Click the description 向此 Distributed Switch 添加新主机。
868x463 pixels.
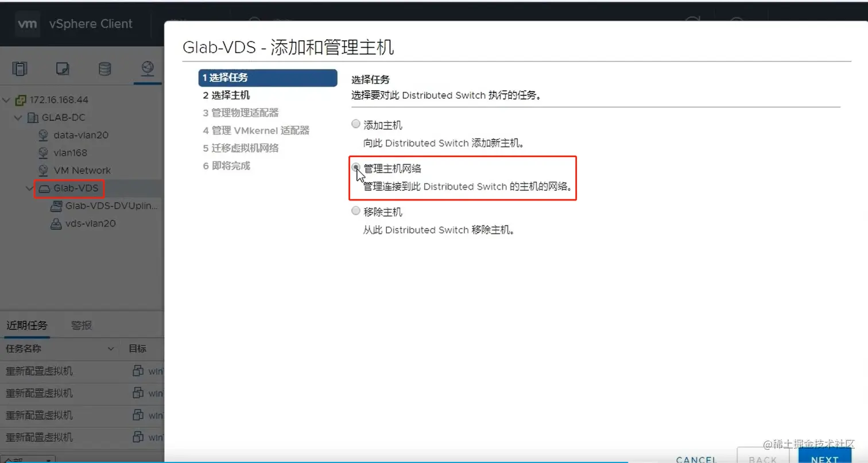(x=444, y=143)
